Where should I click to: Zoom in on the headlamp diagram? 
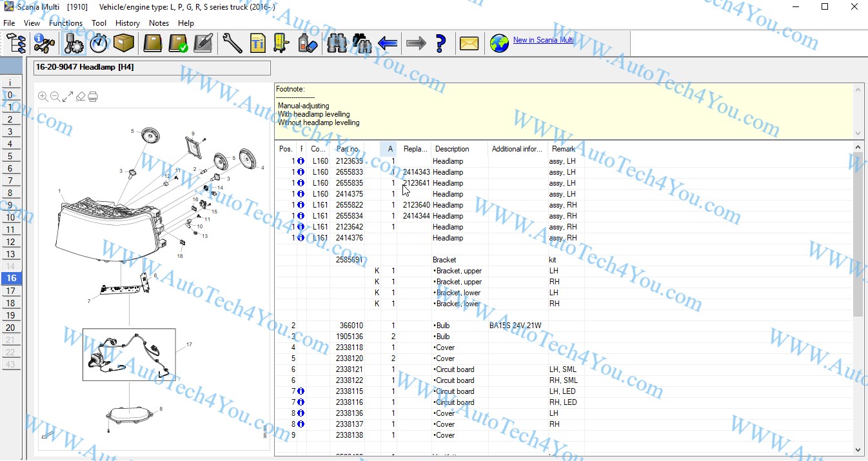coord(43,97)
